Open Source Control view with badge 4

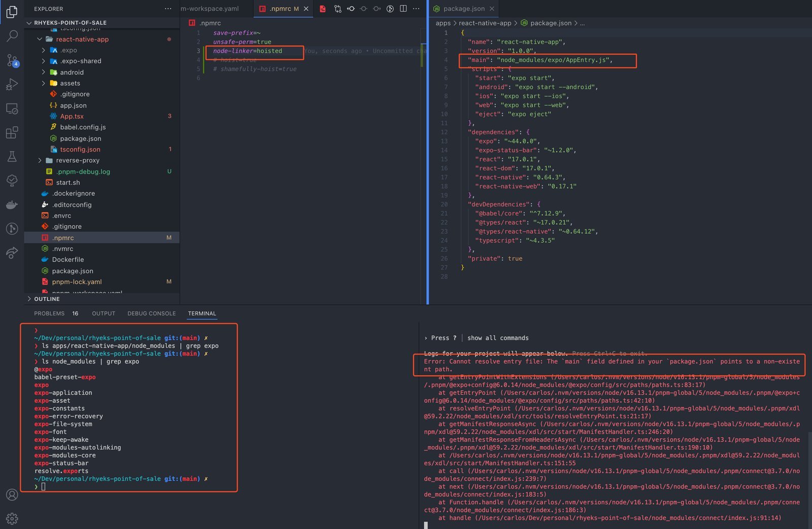[12, 60]
